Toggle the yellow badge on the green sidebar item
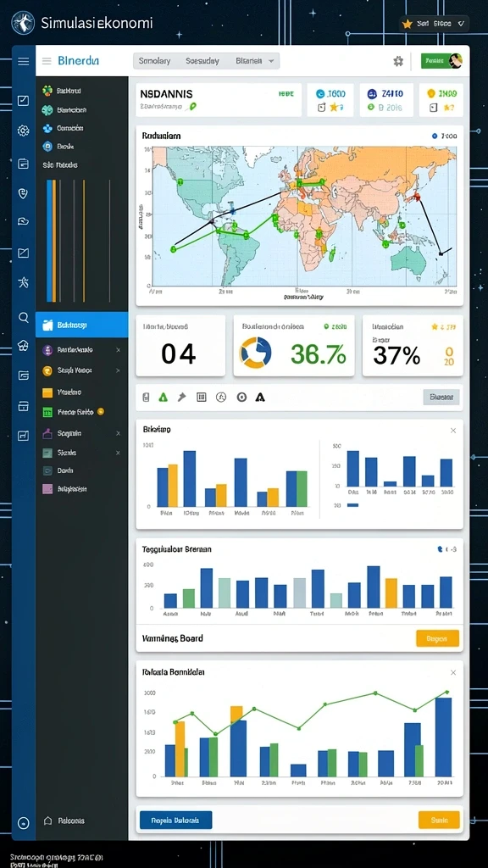 tap(101, 411)
